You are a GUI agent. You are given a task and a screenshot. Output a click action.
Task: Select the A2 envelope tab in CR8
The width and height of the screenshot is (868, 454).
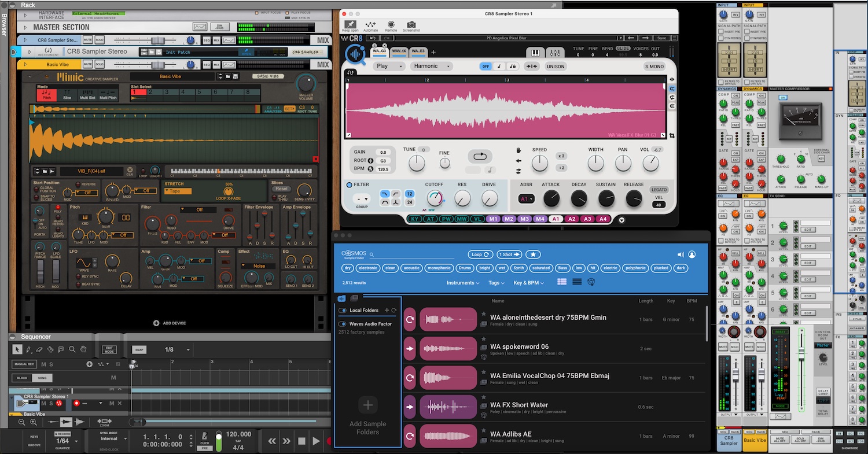point(572,219)
